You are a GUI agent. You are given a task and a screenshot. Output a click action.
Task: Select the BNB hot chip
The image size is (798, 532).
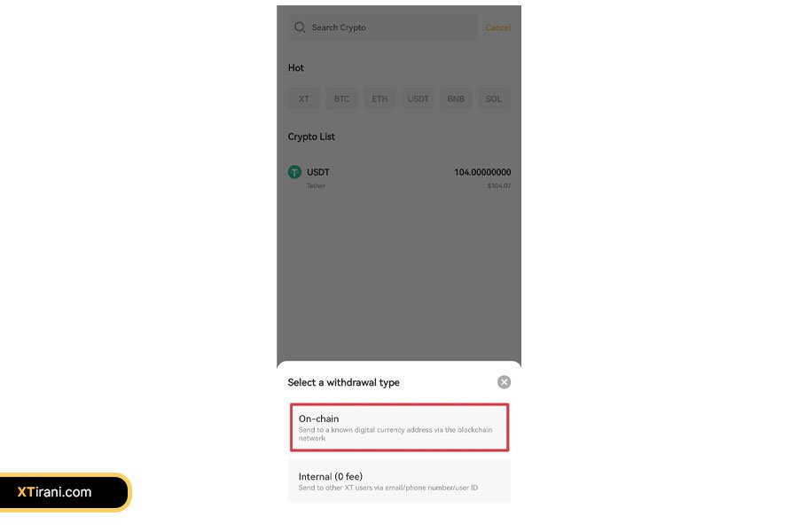point(456,98)
